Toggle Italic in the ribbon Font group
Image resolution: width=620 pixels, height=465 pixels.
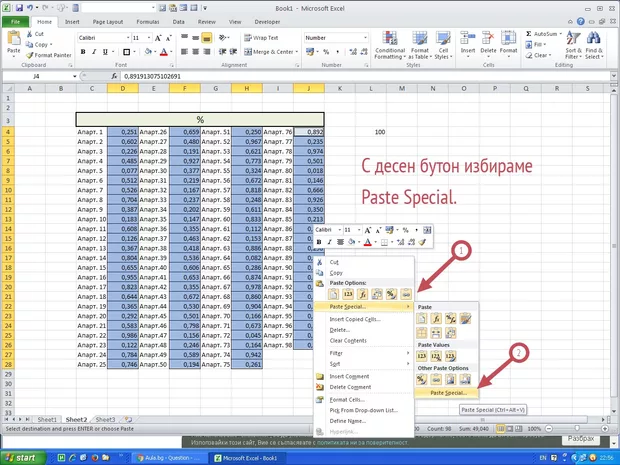click(x=94, y=52)
